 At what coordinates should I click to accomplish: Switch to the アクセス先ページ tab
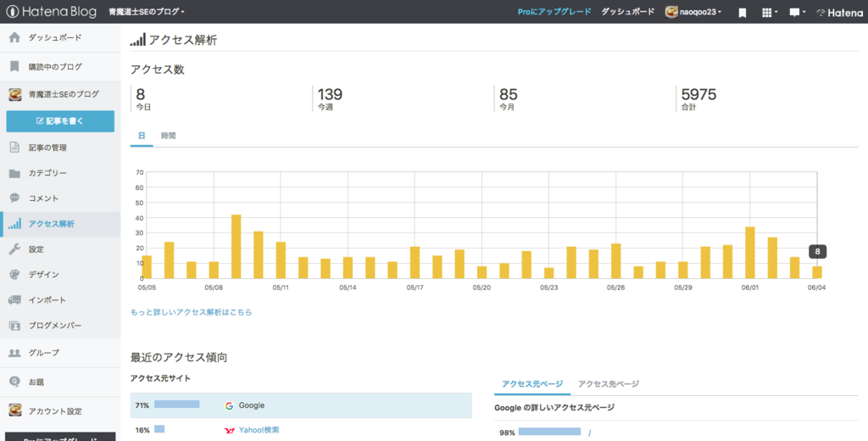coord(609,384)
